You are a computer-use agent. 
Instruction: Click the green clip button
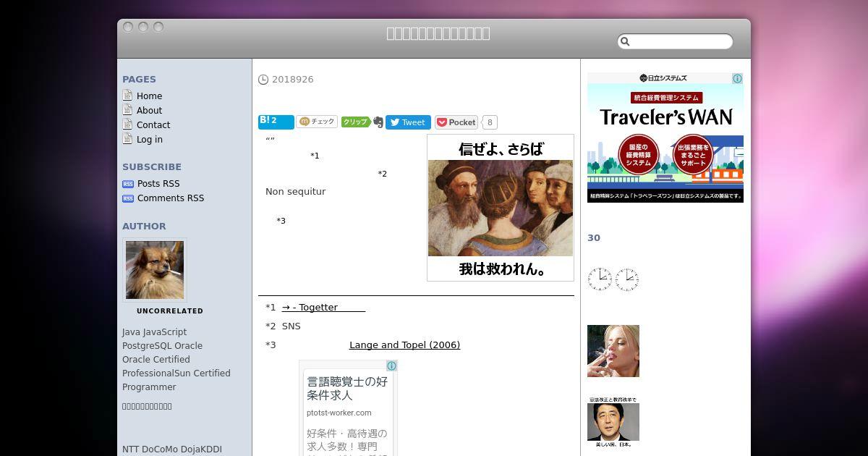(x=355, y=122)
